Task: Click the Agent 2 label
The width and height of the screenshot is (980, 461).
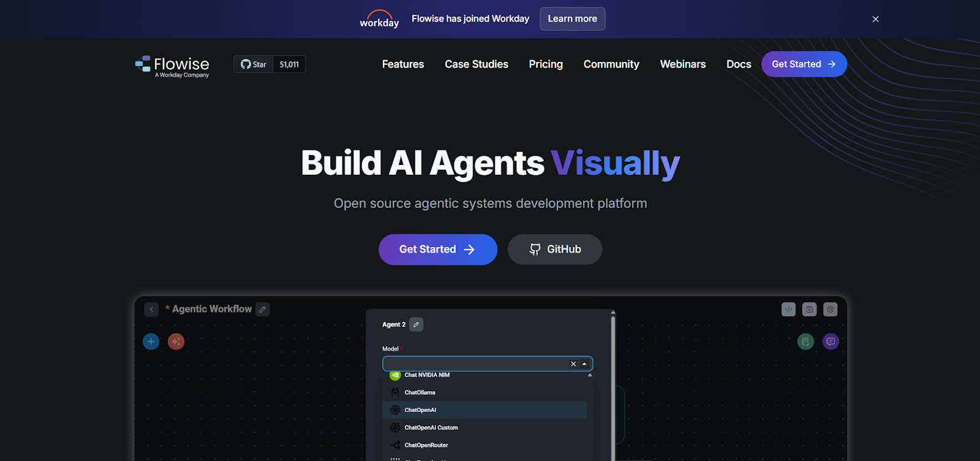Action: click(x=394, y=325)
